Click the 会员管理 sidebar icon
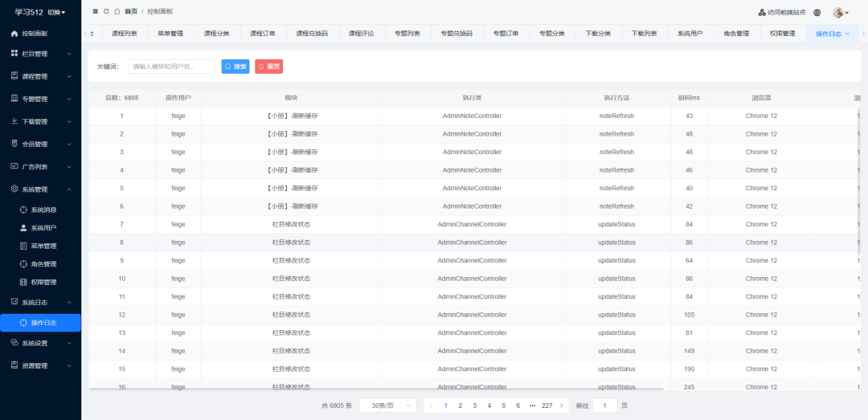Viewport: 868px width, 420px height. click(x=15, y=144)
